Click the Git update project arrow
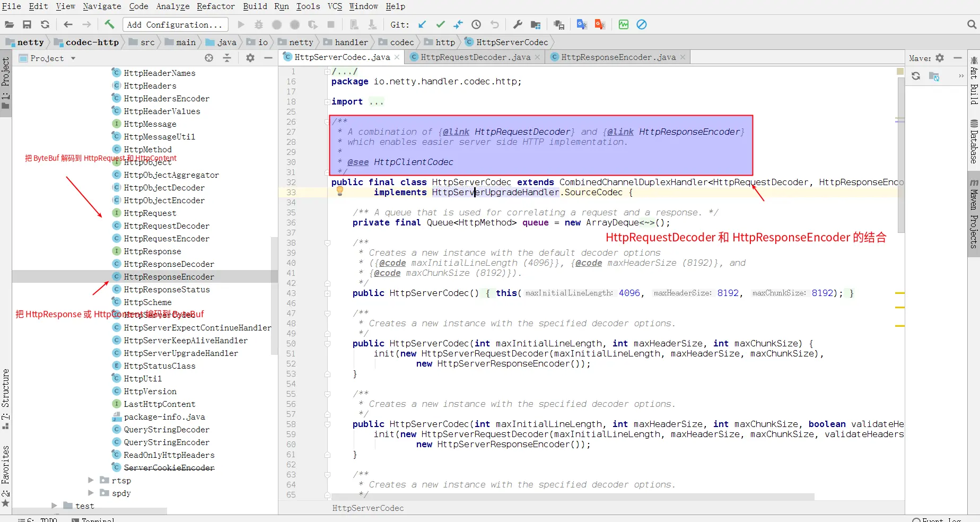Viewport: 980px width, 522px height. [x=422, y=24]
